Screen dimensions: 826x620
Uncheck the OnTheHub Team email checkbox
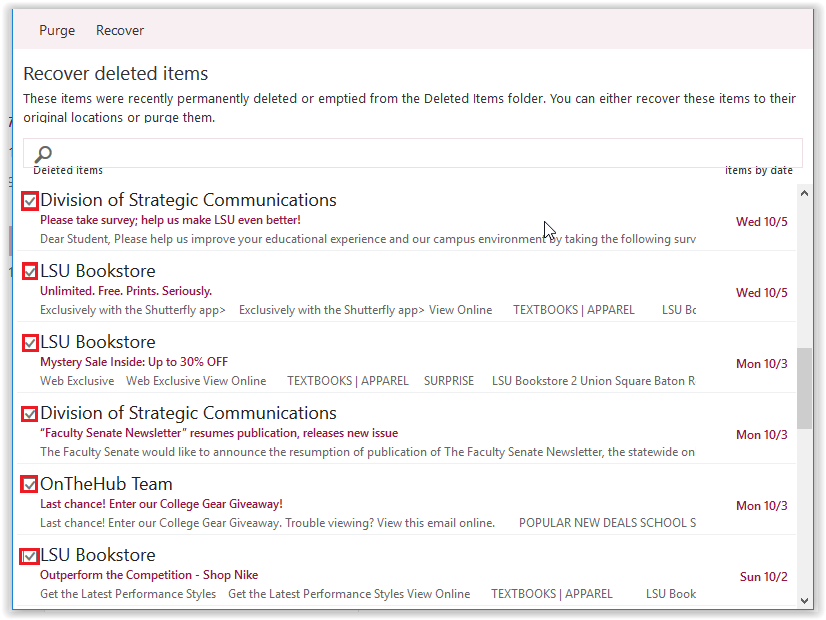pyautogui.click(x=29, y=484)
